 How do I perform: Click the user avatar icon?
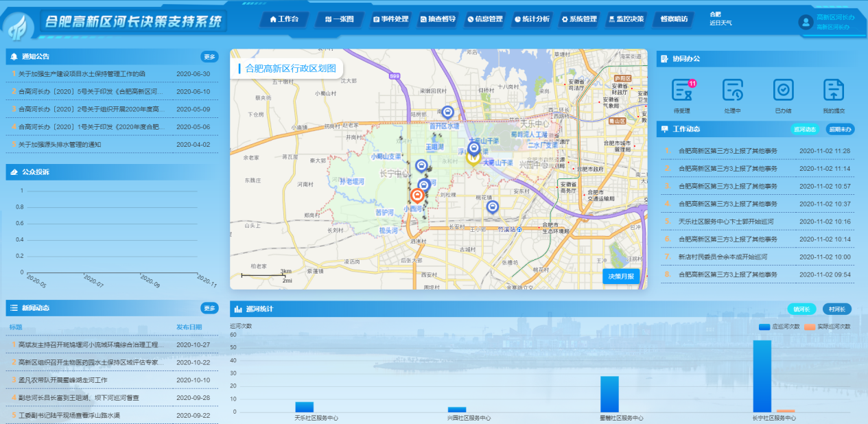click(x=806, y=22)
